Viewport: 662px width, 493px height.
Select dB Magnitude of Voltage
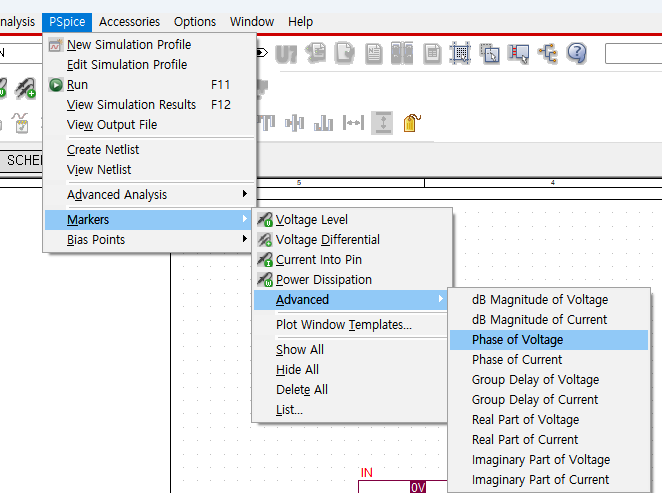coord(549,300)
